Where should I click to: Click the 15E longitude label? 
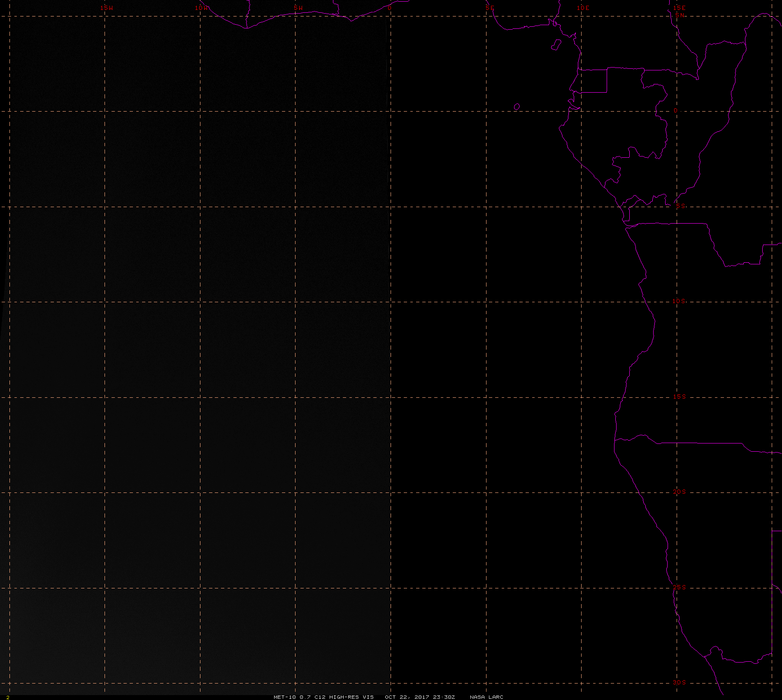[679, 8]
